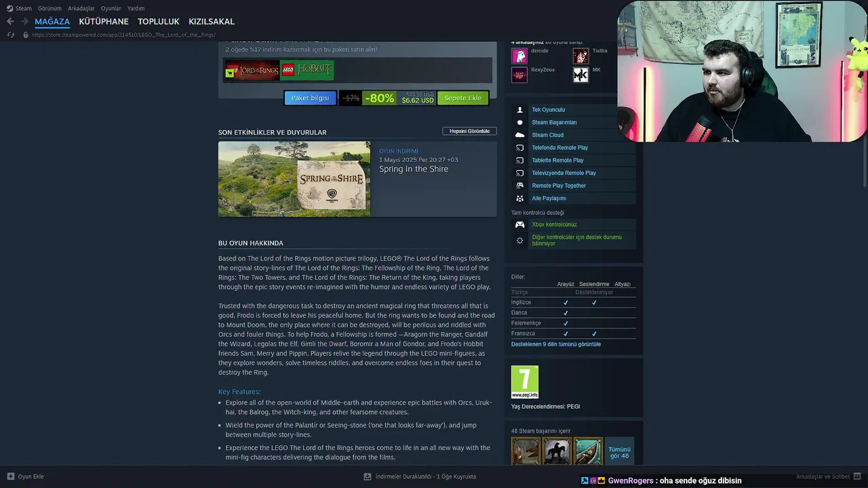Click the Sepete Ekle button

pyautogui.click(x=462, y=98)
